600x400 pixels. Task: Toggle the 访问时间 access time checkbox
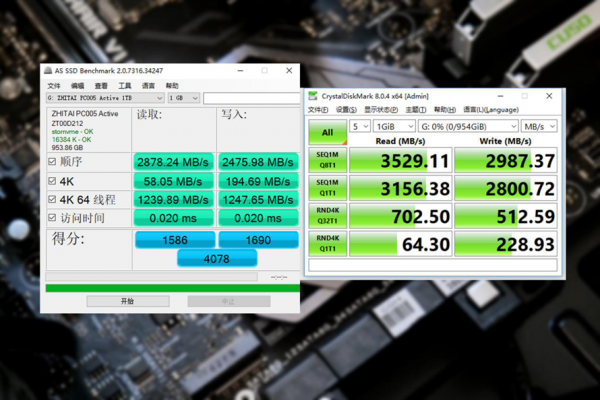[52, 217]
